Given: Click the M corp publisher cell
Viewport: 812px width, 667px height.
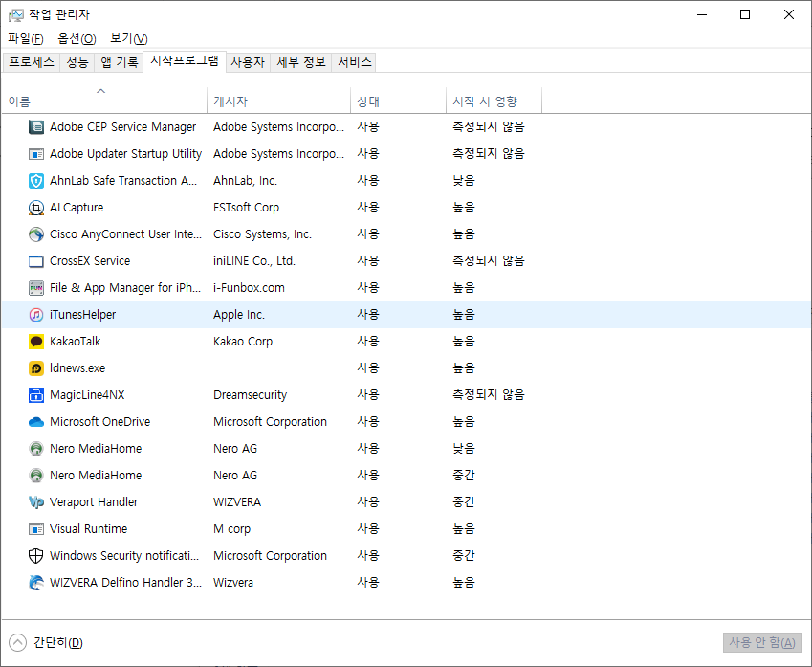Looking at the screenshot, I should pyautogui.click(x=231, y=529).
